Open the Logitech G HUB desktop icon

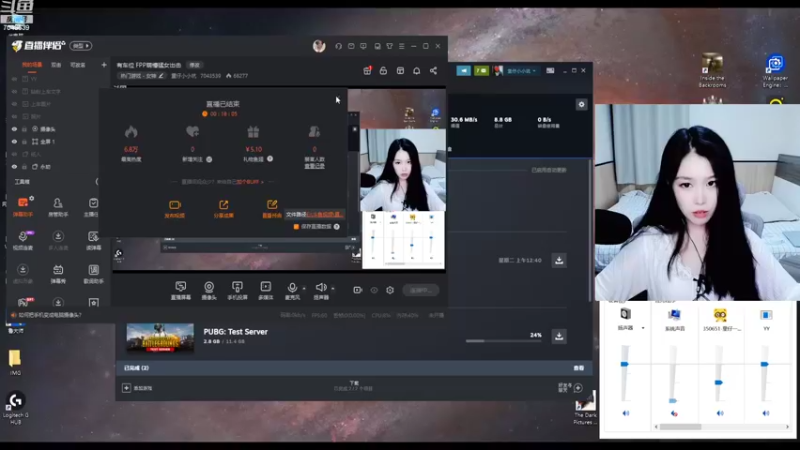coord(15,408)
